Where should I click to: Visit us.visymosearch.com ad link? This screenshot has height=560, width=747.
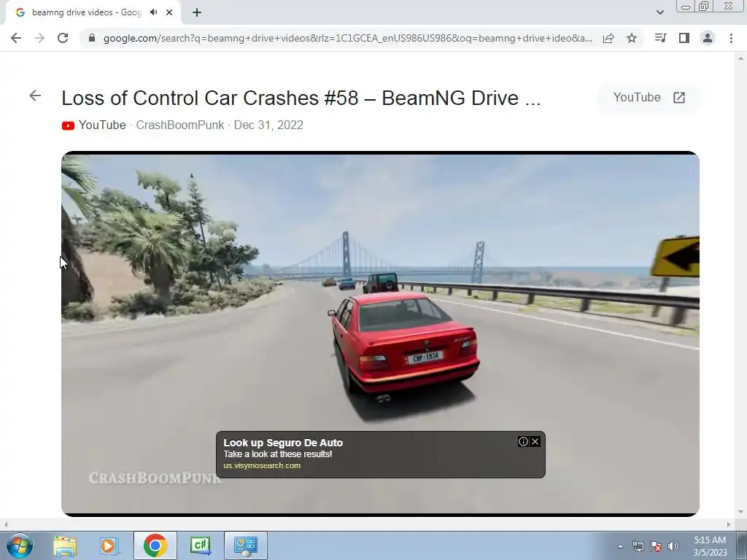[x=262, y=466]
